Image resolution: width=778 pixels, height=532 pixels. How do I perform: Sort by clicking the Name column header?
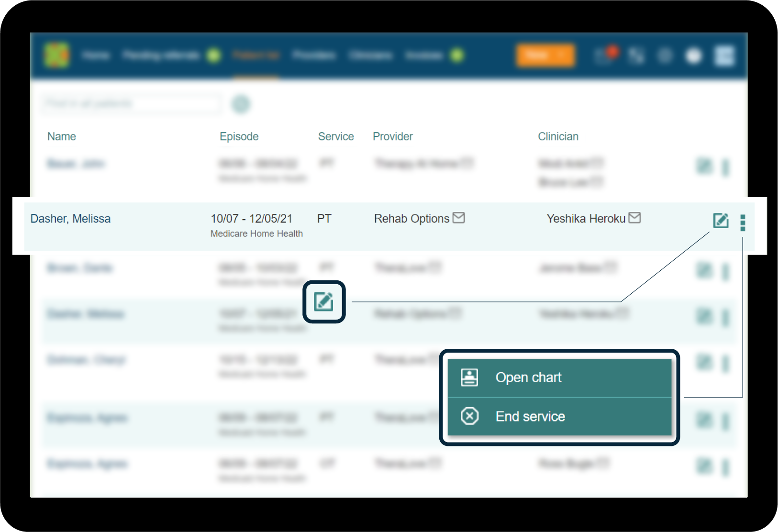pos(61,136)
